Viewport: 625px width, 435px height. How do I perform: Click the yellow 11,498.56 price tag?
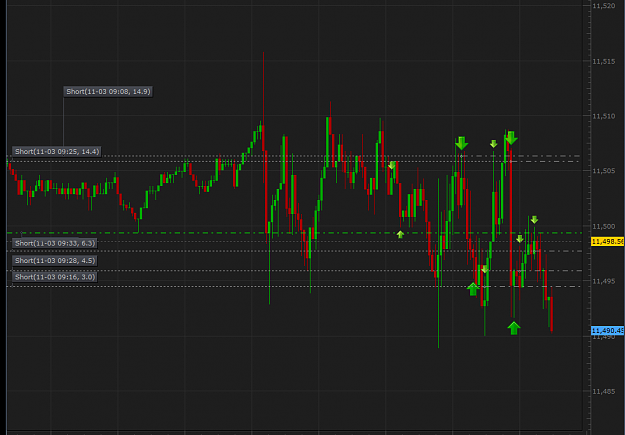pos(607,242)
